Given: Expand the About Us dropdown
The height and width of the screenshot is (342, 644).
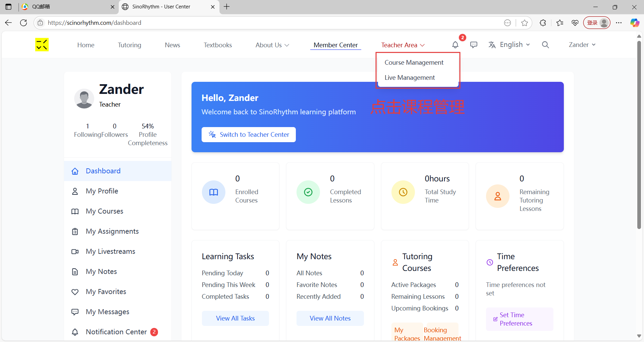Looking at the screenshot, I should click(x=272, y=45).
